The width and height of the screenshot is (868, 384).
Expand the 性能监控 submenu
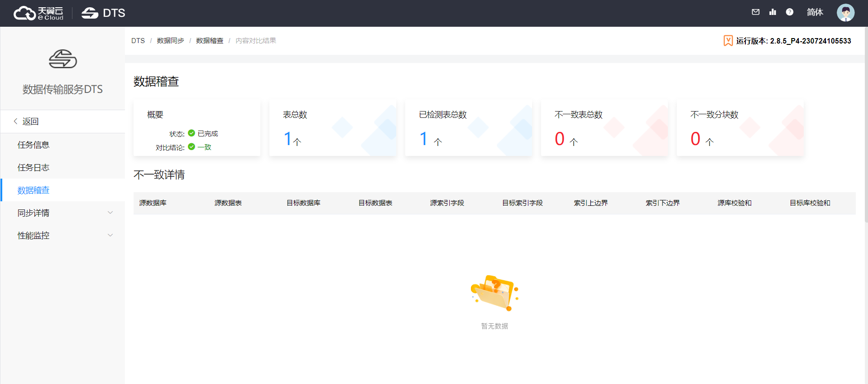63,235
